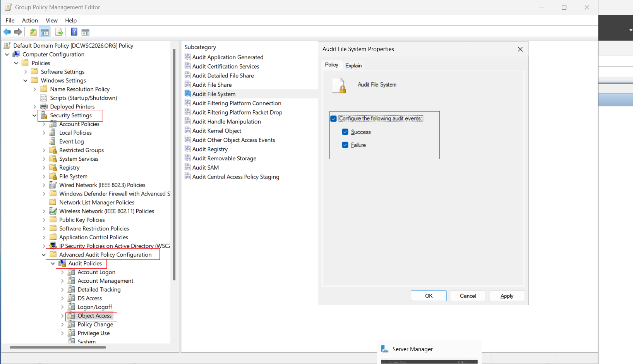Click the Audit Registry subcategory icon

click(x=188, y=149)
